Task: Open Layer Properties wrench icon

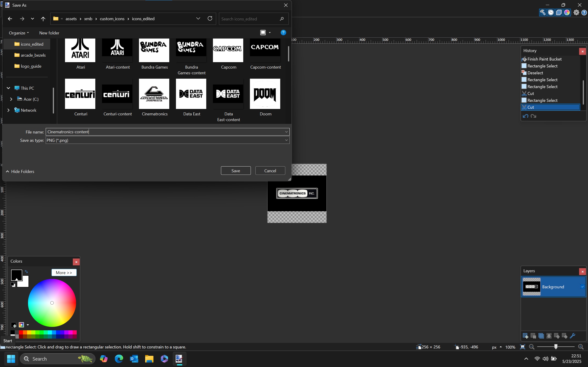Action: coord(572,336)
